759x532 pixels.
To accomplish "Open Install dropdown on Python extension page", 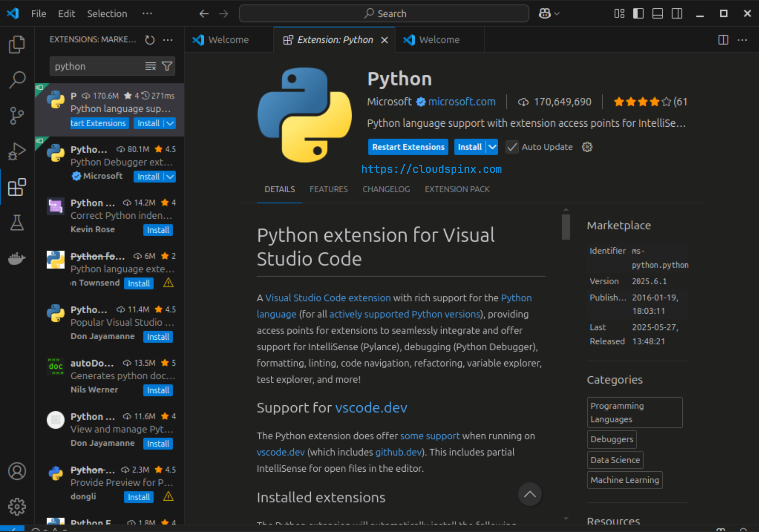I will 492,147.
